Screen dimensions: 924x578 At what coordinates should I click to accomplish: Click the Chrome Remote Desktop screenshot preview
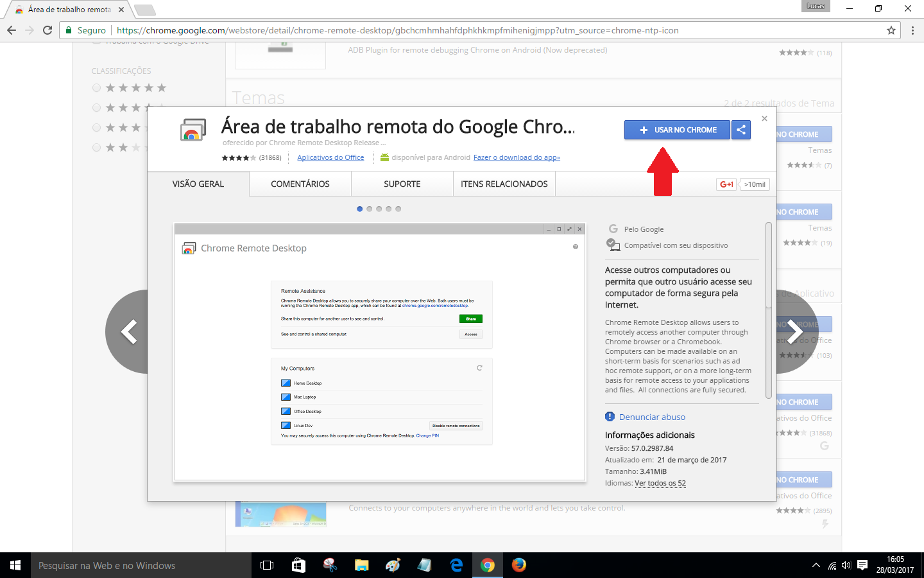point(380,352)
